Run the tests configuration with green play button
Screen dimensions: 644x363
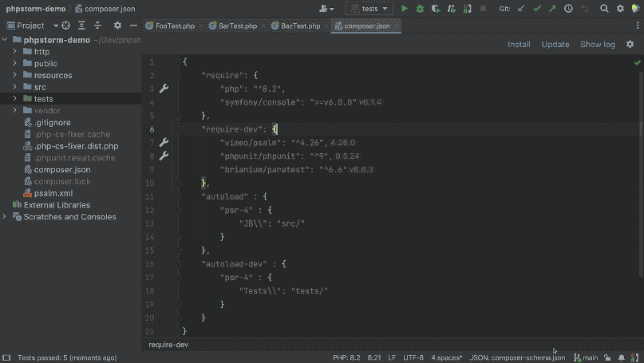click(x=404, y=8)
